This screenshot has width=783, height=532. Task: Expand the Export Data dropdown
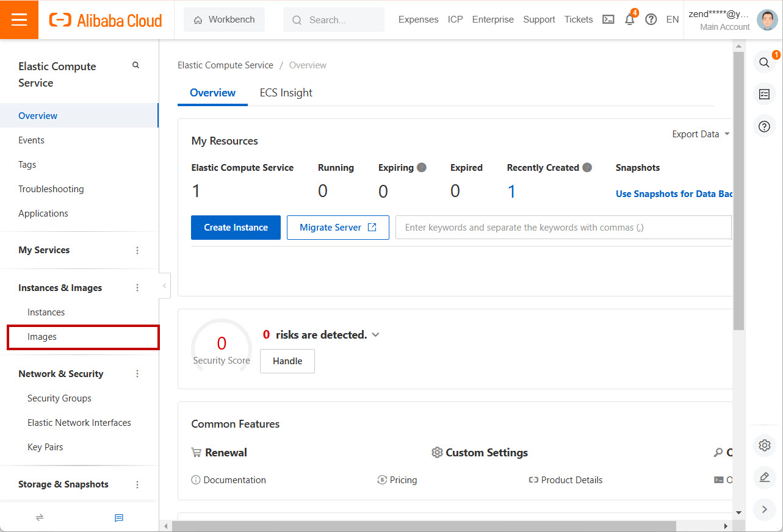point(701,134)
